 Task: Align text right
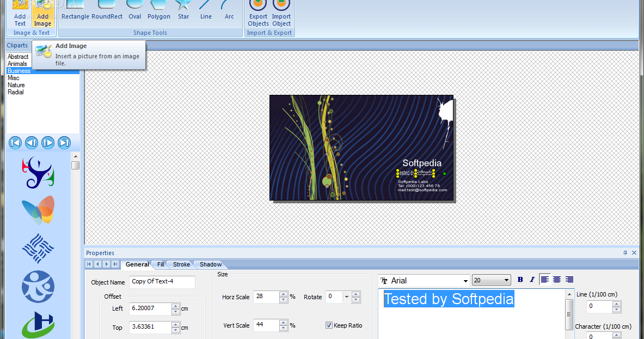coord(569,280)
